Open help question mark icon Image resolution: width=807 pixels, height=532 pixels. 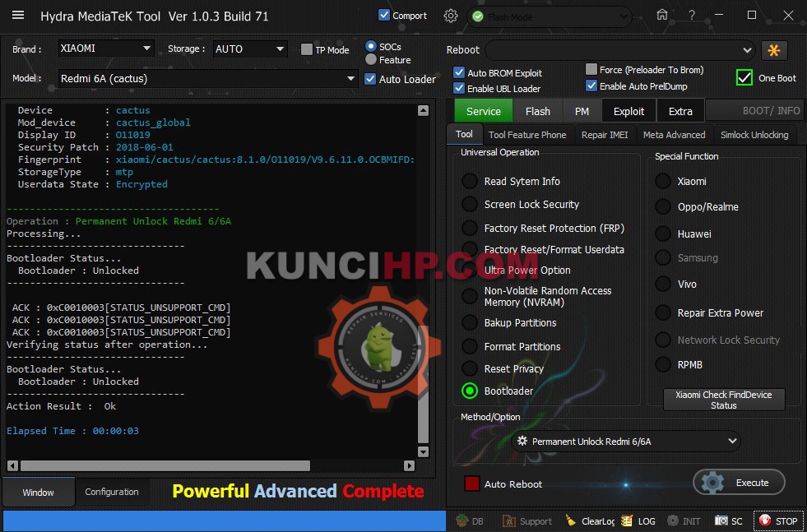coord(692,16)
